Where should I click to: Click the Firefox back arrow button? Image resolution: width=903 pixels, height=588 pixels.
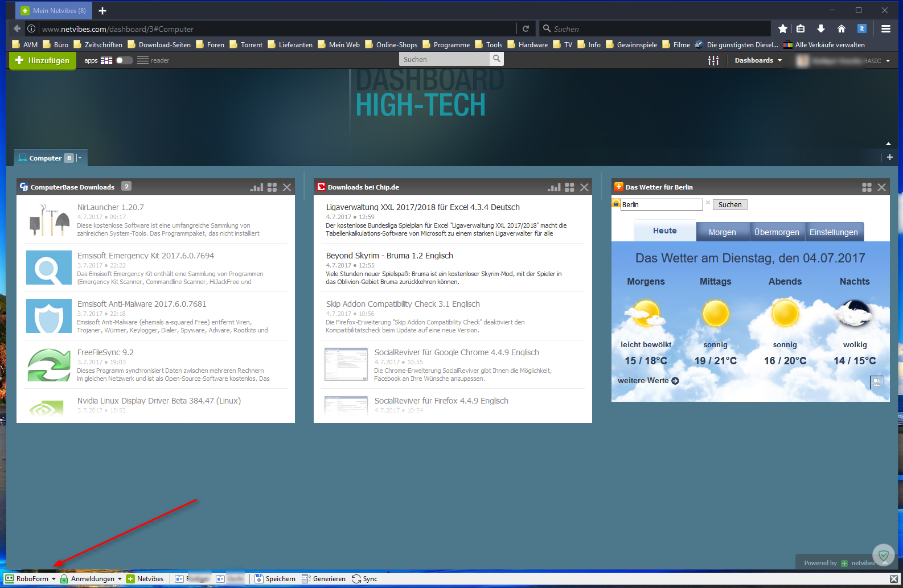pos(17,28)
